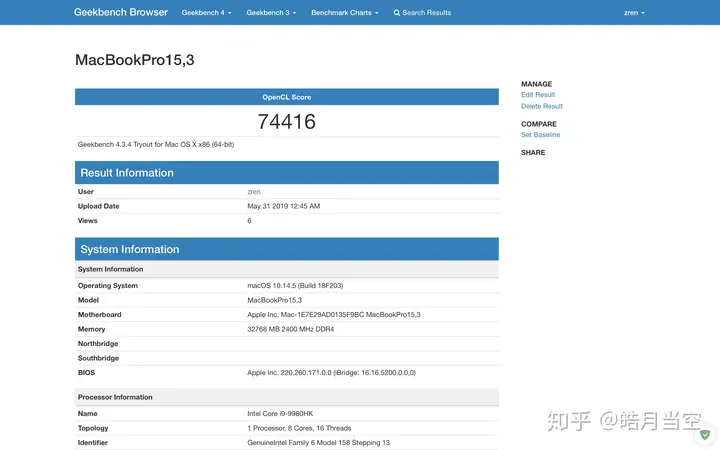This screenshot has width=720, height=450.
Task: Open the zren account dropdown
Action: (634, 13)
